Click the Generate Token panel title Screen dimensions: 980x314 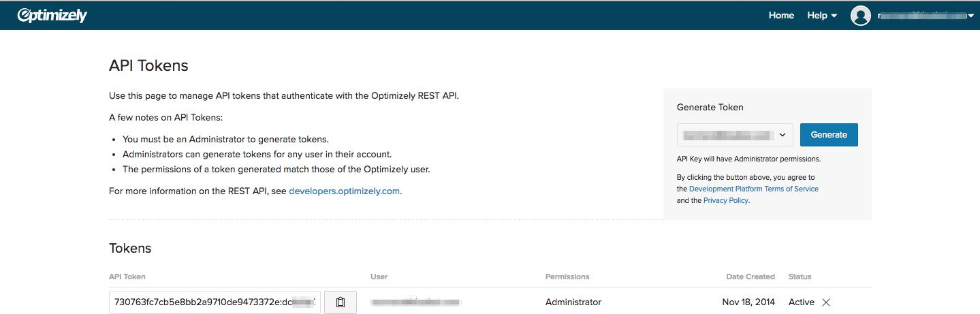710,108
